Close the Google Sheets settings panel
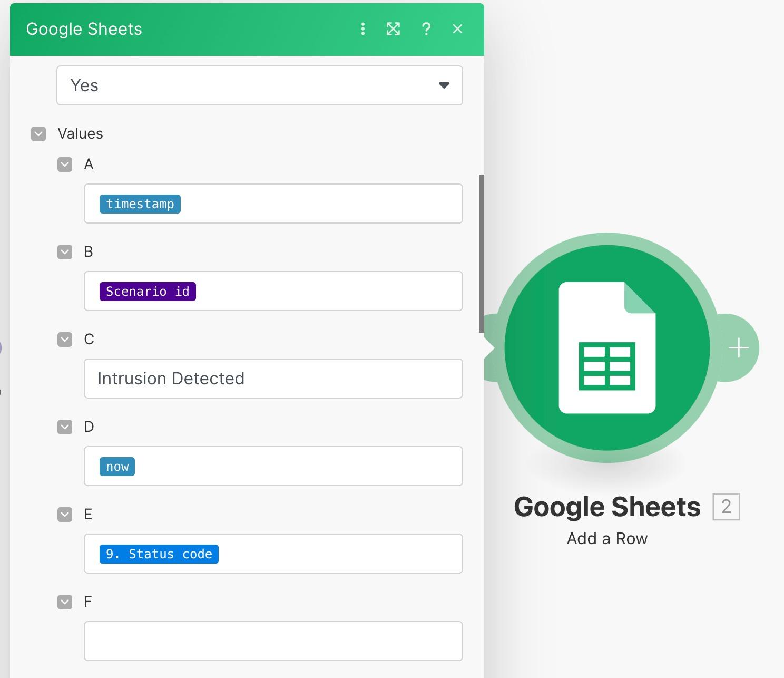Screen dimensions: 784x678 457,29
